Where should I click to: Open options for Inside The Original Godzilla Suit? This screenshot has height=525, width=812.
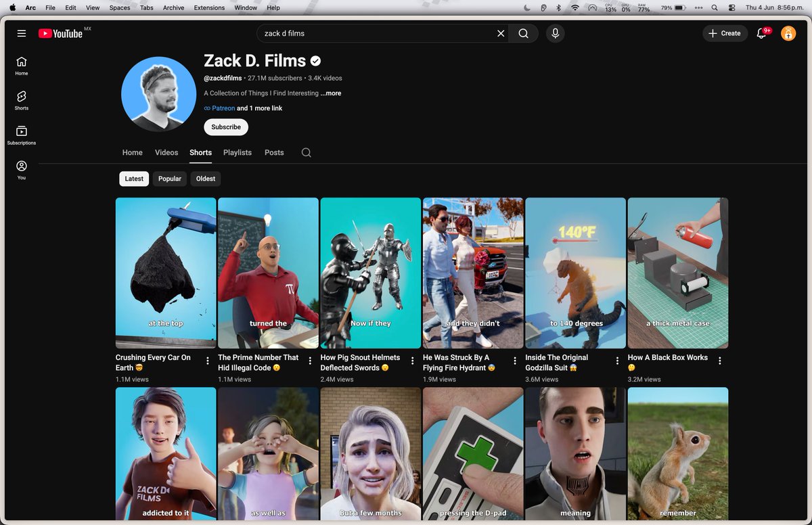[x=617, y=361]
